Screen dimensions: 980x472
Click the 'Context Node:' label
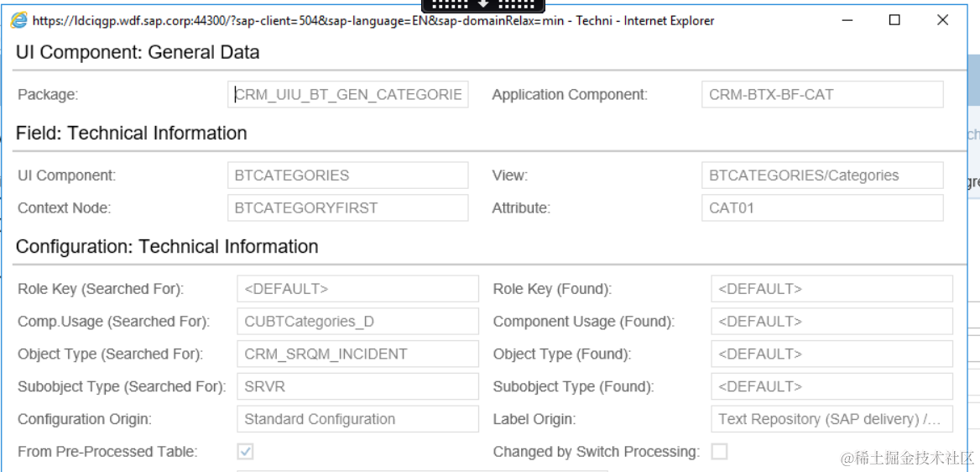pos(65,207)
